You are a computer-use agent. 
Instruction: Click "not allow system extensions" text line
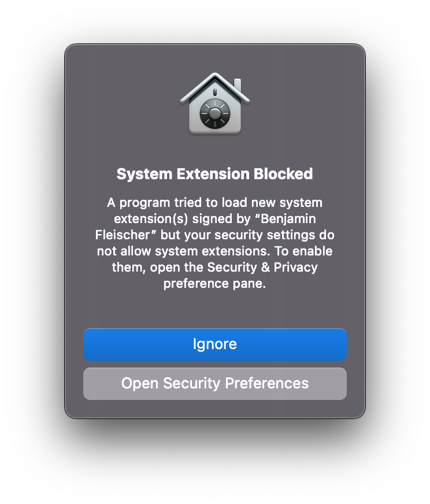[x=183, y=251]
